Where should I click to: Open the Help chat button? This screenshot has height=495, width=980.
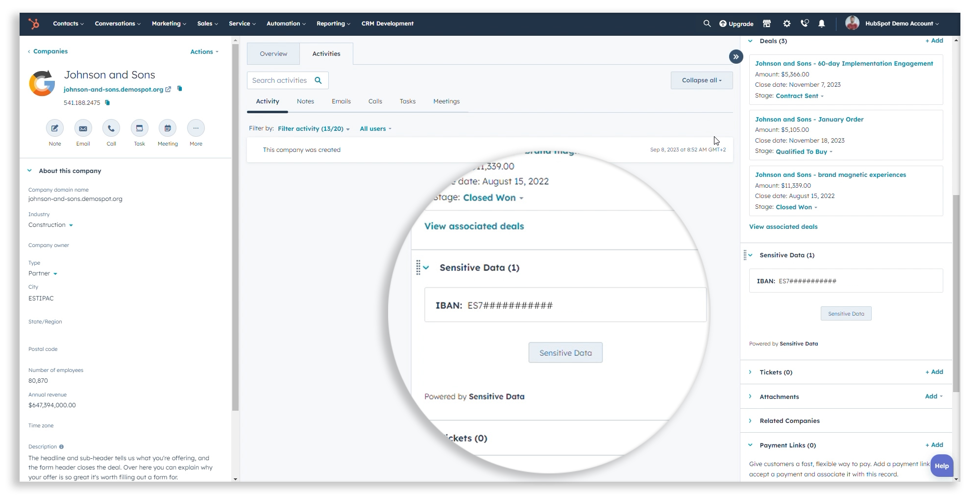[942, 466]
